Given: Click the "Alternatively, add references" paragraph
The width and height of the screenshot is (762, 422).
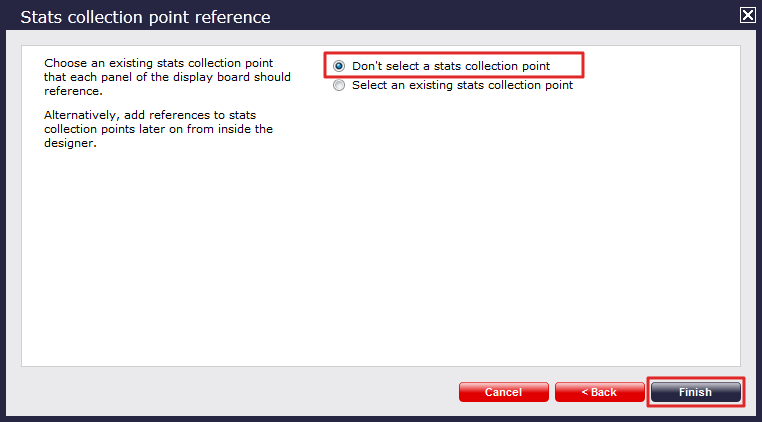Looking at the screenshot, I should tap(158, 128).
